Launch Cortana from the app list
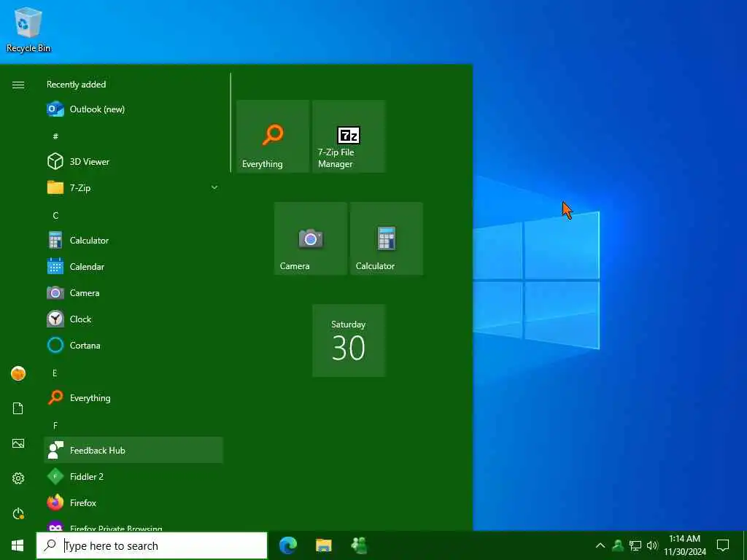Screen dimensions: 747x560 [x=133, y=345]
